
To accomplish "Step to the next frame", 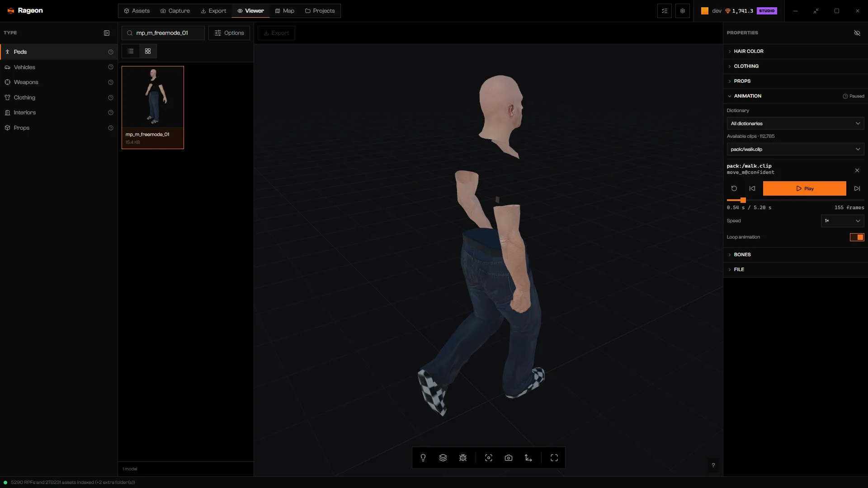I will 857,188.
